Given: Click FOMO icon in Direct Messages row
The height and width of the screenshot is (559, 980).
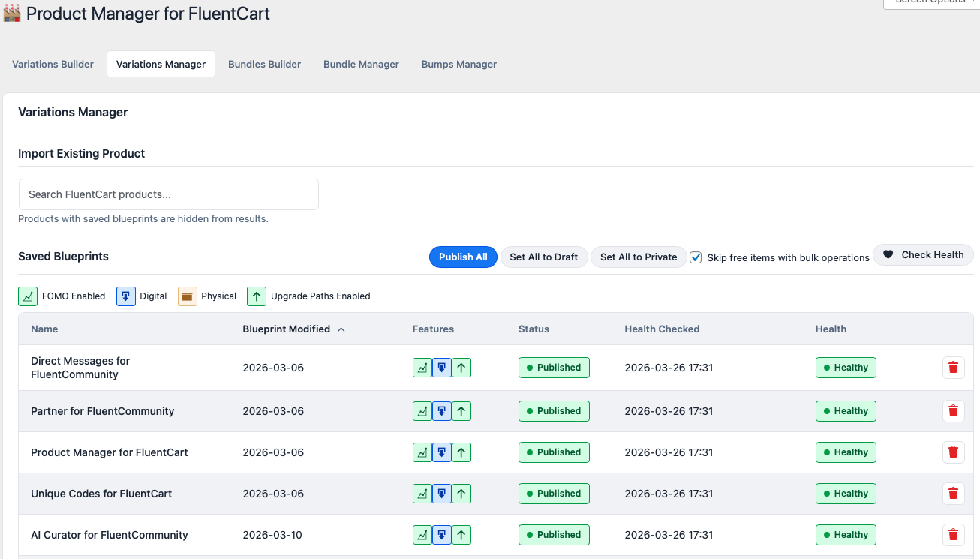Looking at the screenshot, I should (422, 368).
